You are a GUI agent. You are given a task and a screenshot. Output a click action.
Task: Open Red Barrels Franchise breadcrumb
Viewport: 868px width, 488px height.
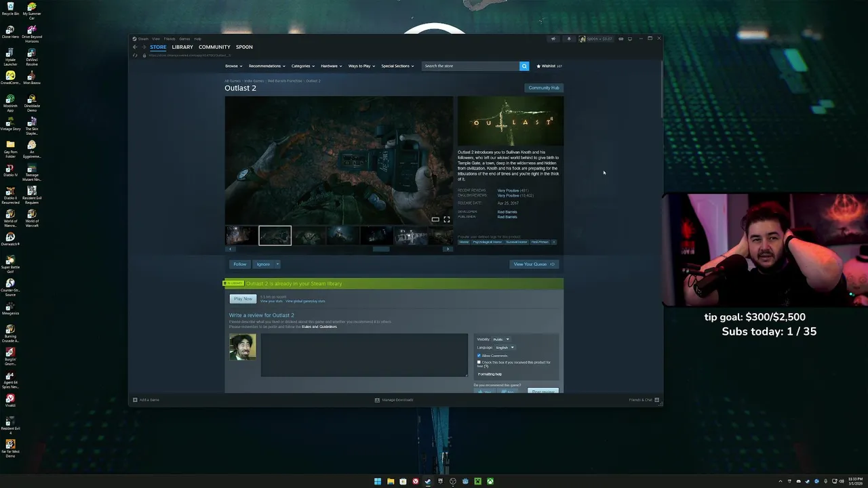pos(285,81)
